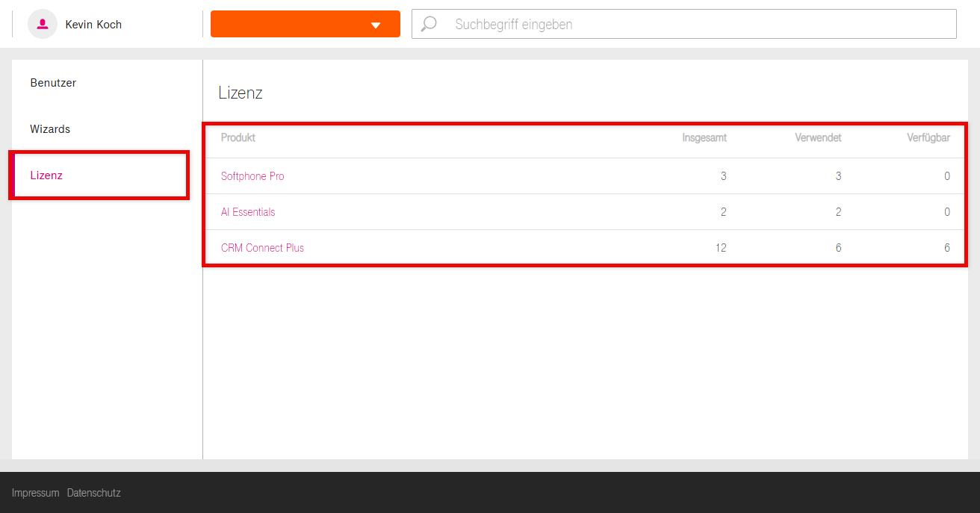
Task: Click the magnifying glass search icon
Action: click(x=429, y=24)
